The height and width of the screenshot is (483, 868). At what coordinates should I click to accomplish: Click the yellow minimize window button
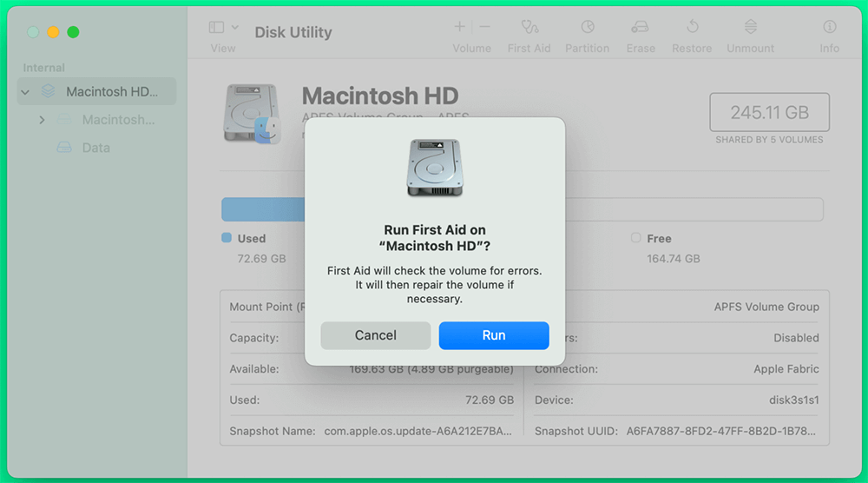53,32
